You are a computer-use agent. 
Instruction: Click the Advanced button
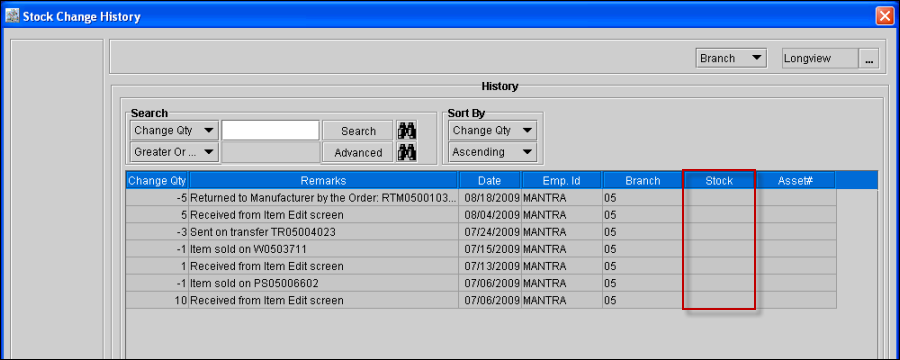pyautogui.click(x=358, y=153)
